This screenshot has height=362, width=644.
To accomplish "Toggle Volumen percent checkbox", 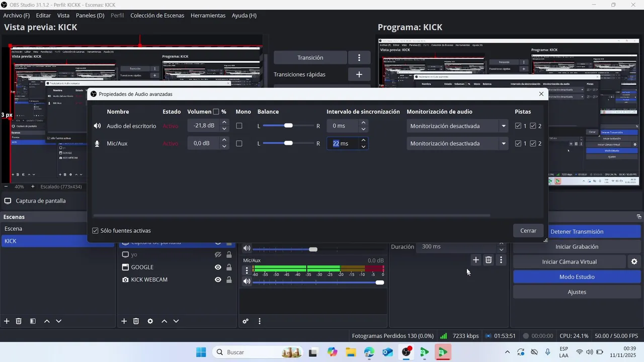I will (x=216, y=112).
